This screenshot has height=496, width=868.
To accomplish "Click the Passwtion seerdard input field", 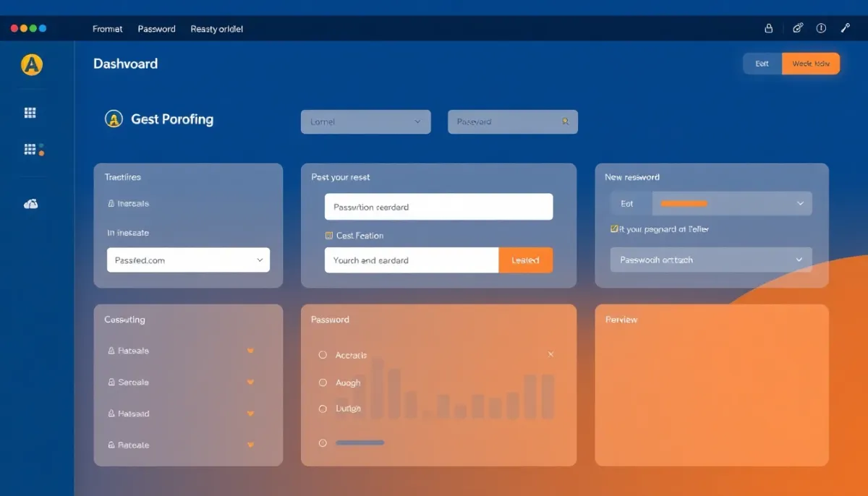I will click(438, 207).
